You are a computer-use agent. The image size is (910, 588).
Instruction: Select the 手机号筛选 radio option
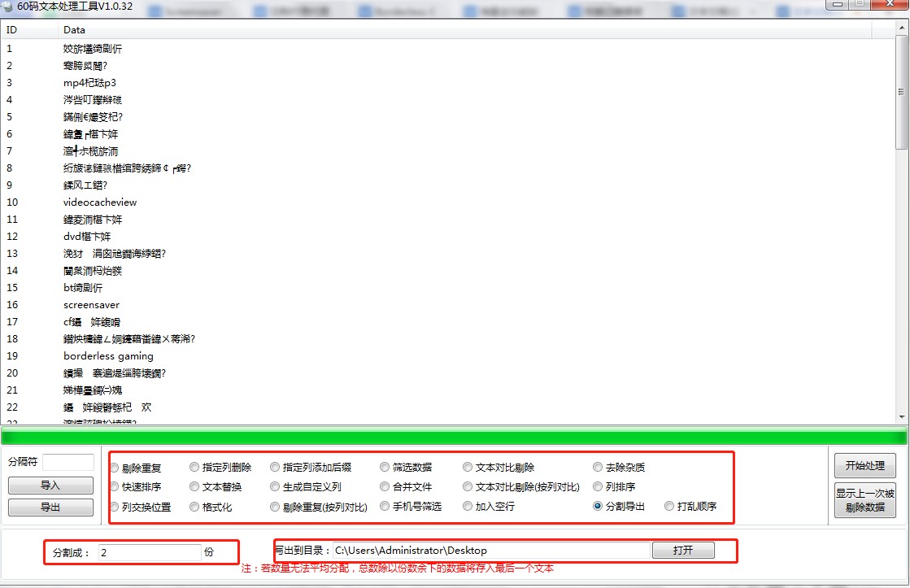(x=411, y=506)
